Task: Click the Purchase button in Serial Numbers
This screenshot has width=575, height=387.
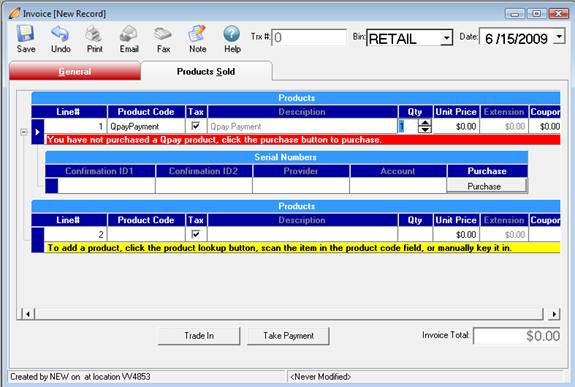Action: (x=487, y=186)
